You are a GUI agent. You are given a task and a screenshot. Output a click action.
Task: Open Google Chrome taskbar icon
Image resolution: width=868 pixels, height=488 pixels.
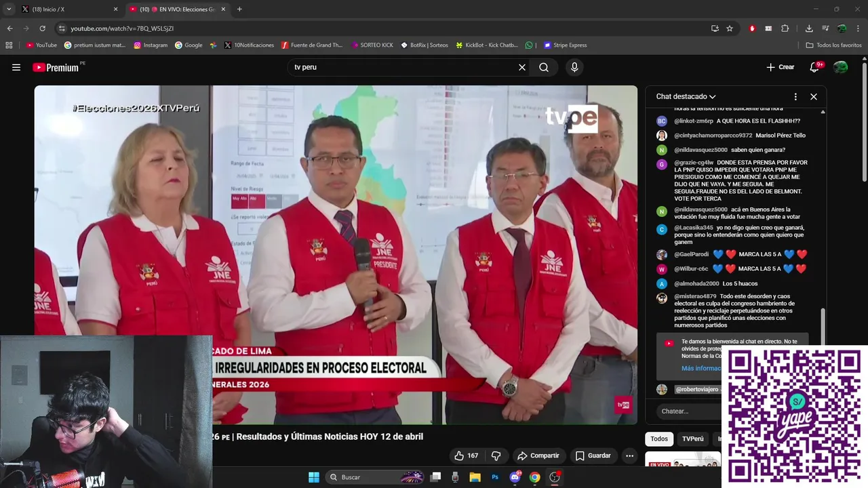pos(534,477)
